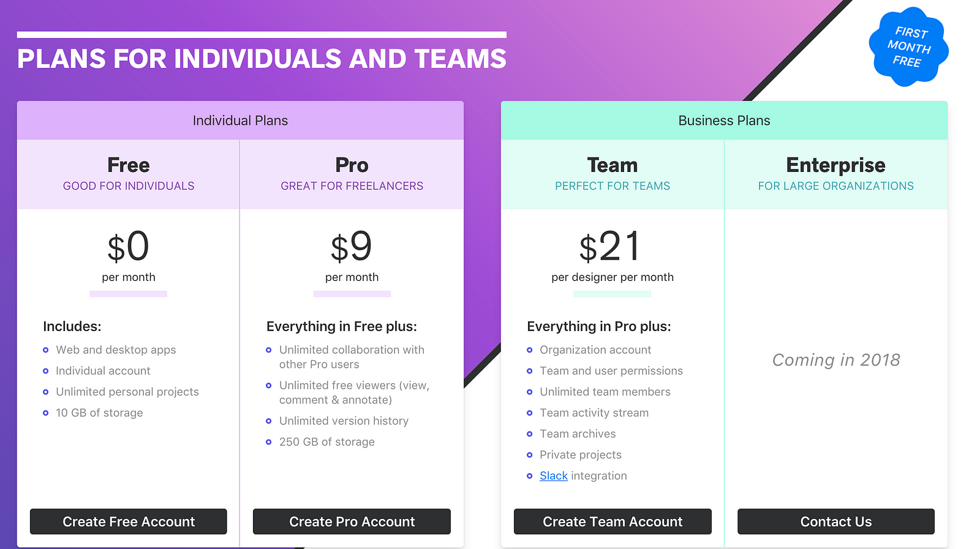Screen dimensions: 980x549
Task: Click the 250 GB of storage feature
Action: (x=326, y=442)
